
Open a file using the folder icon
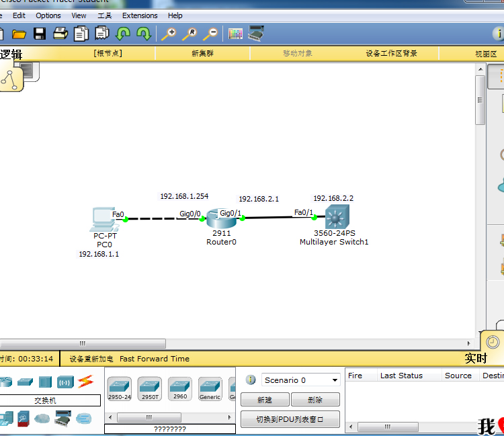click(19, 34)
